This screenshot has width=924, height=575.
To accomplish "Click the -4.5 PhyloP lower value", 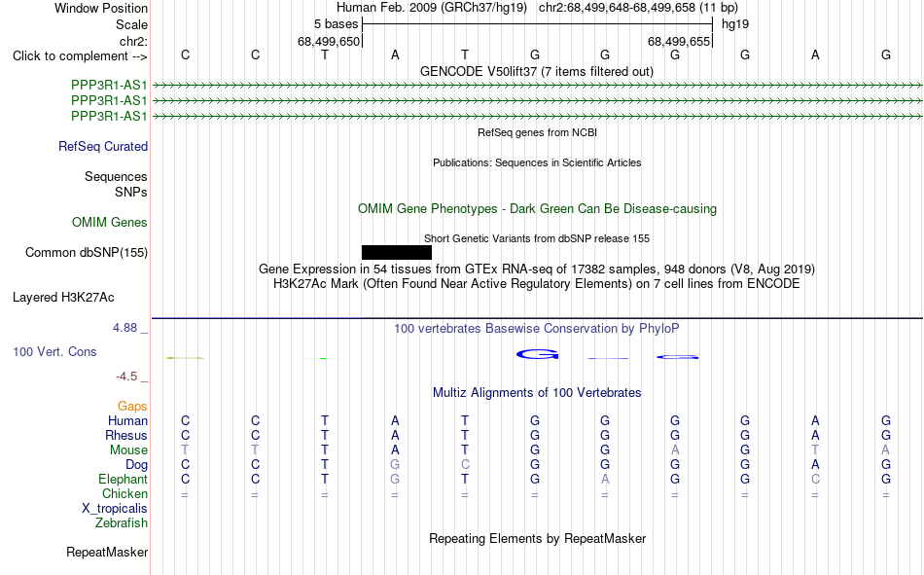I will (126, 377).
